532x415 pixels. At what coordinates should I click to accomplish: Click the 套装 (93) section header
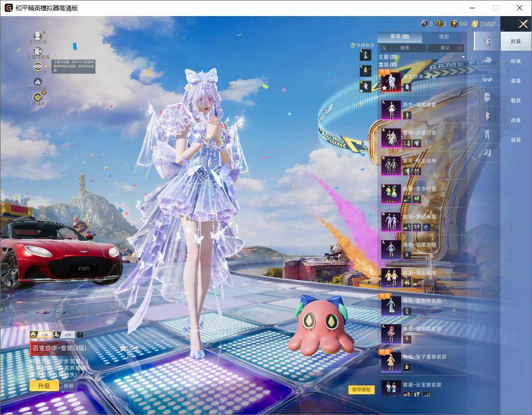[388, 64]
